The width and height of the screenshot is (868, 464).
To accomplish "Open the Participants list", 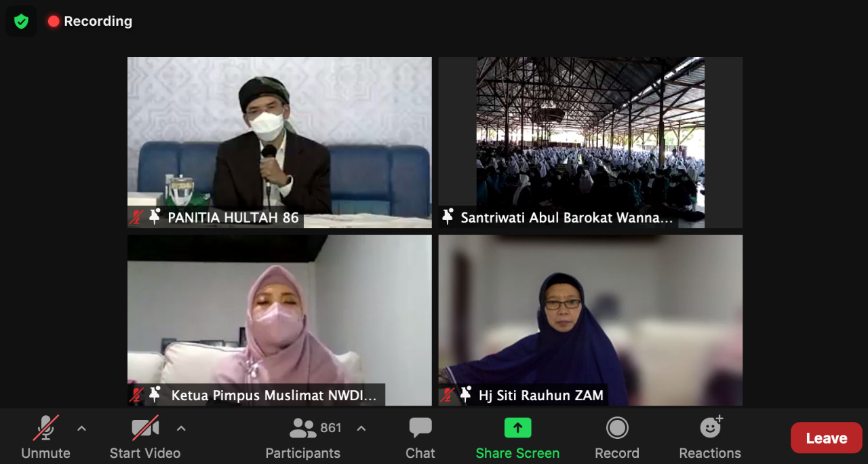I will pos(303,438).
